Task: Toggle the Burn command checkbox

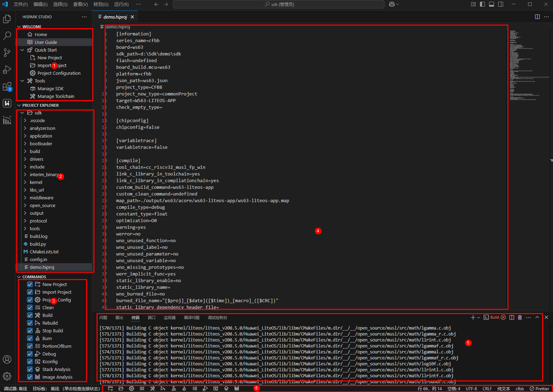Action: coord(30,338)
